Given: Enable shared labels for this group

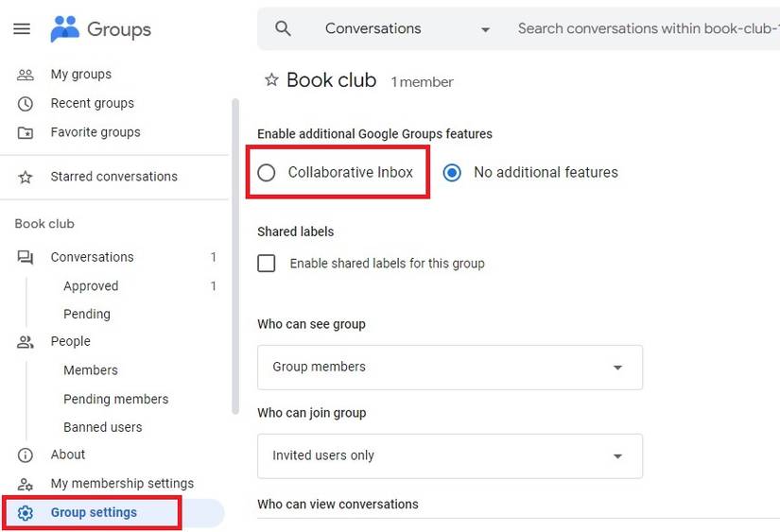Looking at the screenshot, I should (267, 264).
